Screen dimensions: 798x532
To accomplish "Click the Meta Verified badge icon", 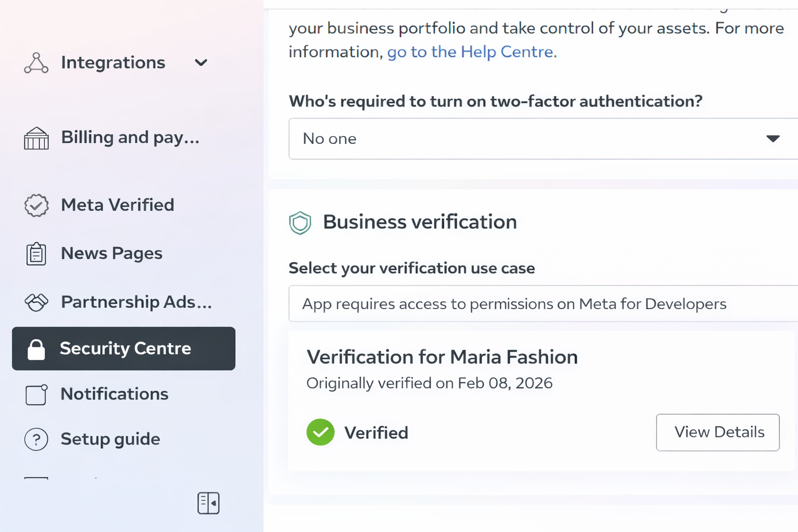I will [36, 205].
